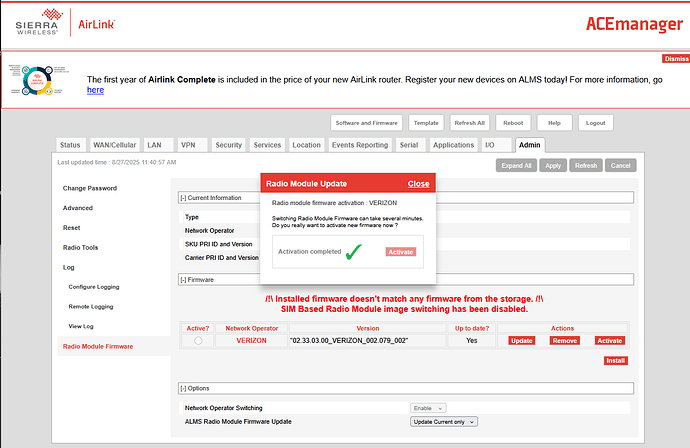Viewport: 690px width, 448px height.
Task: Open Radio Tools in sidebar
Action: tap(81, 248)
